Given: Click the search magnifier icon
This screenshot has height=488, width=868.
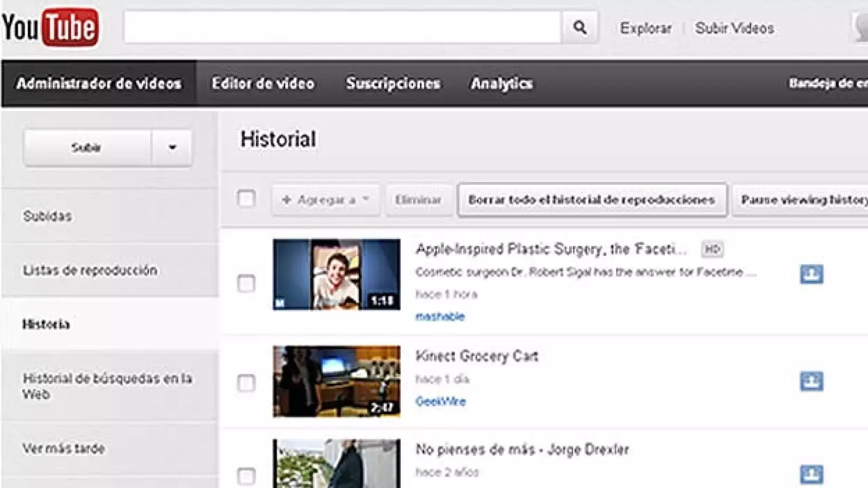Looking at the screenshot, I should (x=580, y=27).
